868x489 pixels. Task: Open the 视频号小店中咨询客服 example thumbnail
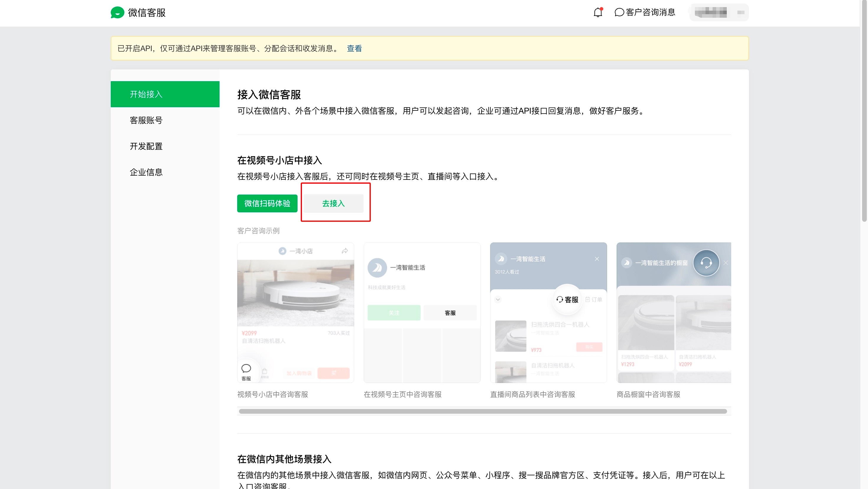click(x=295, y=312)
